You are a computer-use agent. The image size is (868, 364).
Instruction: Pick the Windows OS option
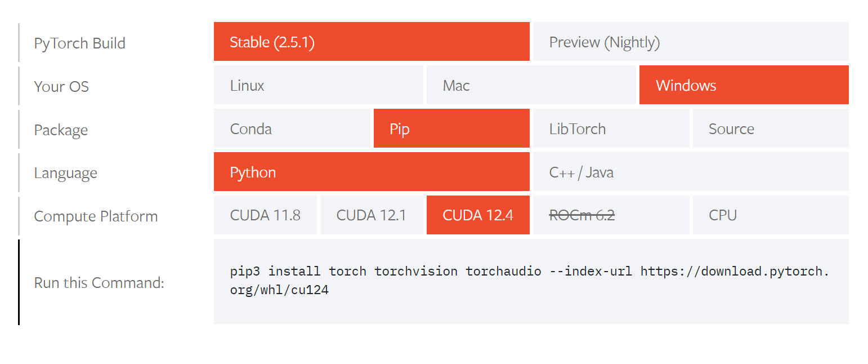tap(744, 85)
